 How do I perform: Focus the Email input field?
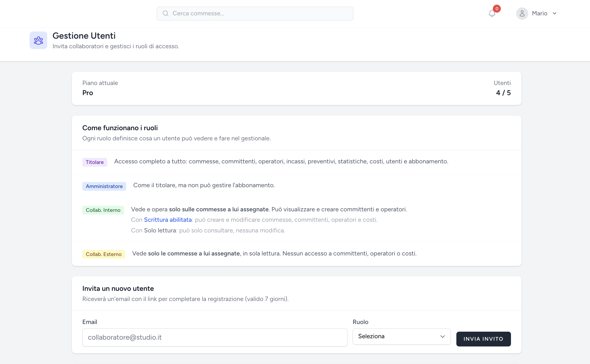[x=215, y=337]
